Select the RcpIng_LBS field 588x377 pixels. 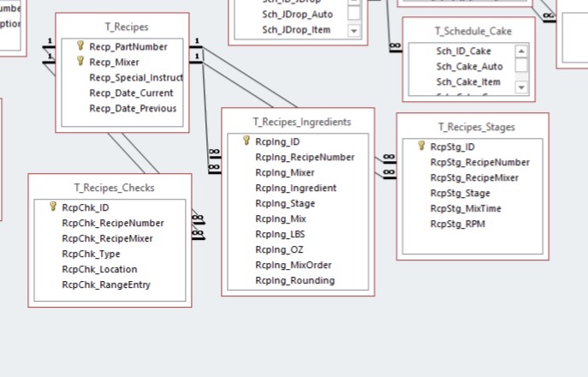pyautogui.click(x=280, y=234)
